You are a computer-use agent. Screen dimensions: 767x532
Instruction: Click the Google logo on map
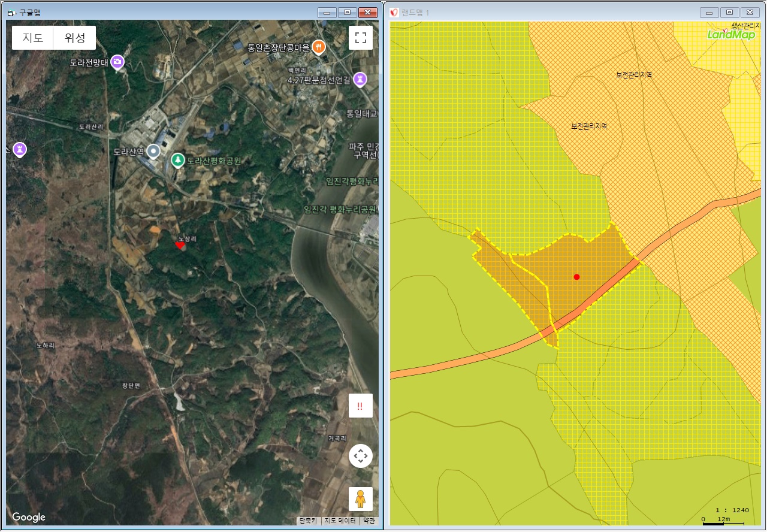coord(29,517)
